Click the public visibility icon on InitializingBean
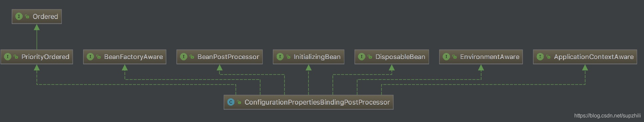Viewport: 644px width, 122px height. coord(288,57)
